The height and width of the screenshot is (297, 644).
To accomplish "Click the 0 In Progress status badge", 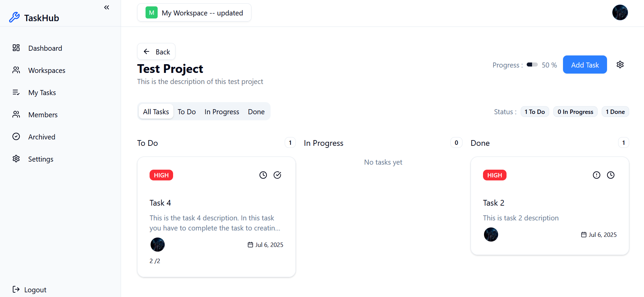I will click(575, 112).
